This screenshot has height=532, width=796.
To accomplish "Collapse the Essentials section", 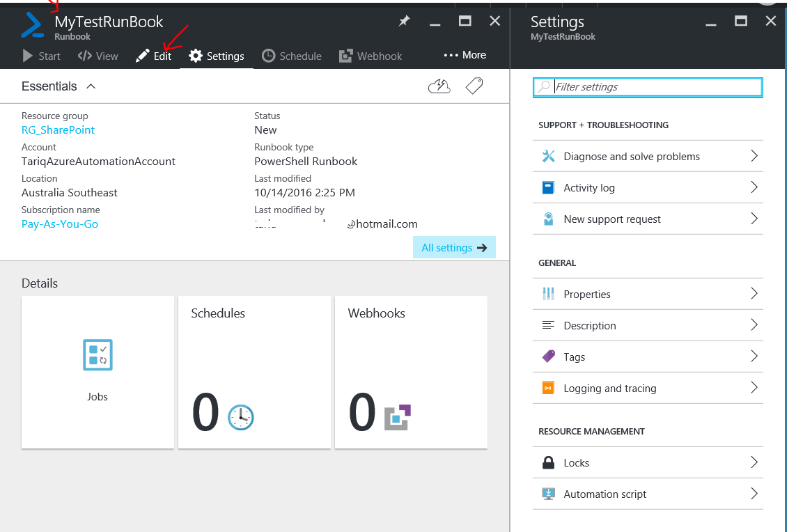I will [x=91, y=86].
